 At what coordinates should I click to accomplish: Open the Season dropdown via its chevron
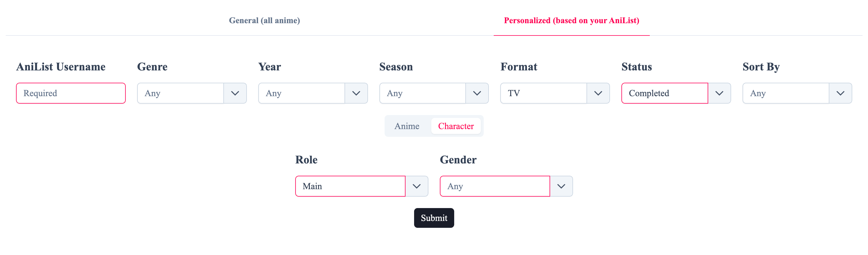pos(477,93)
